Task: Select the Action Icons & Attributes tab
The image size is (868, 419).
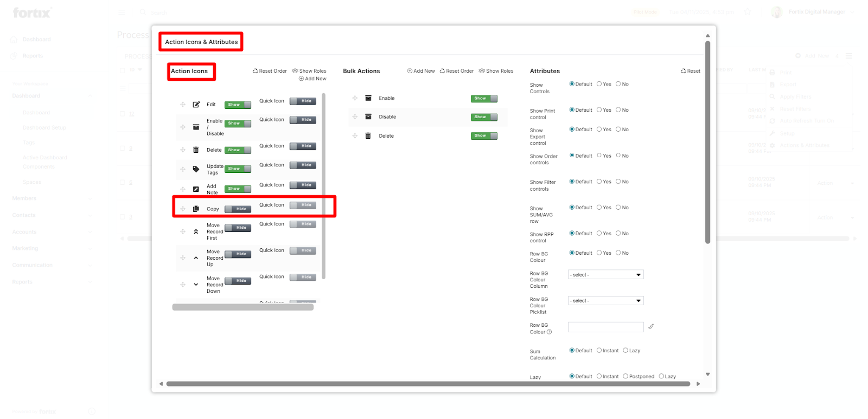Action: click(x=201, y=42)
